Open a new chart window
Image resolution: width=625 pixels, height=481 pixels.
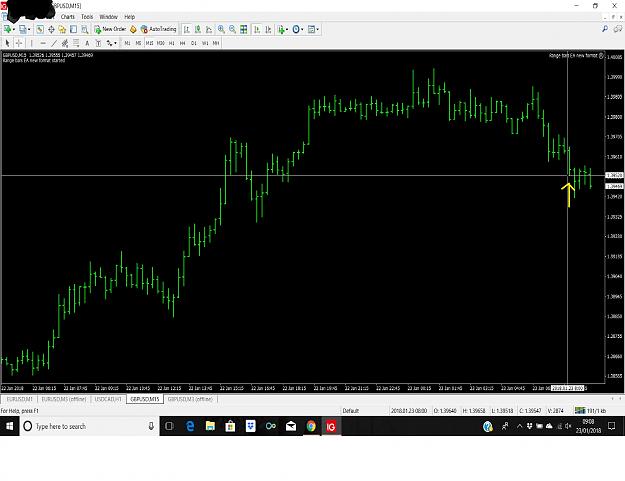tap(7, 29)
